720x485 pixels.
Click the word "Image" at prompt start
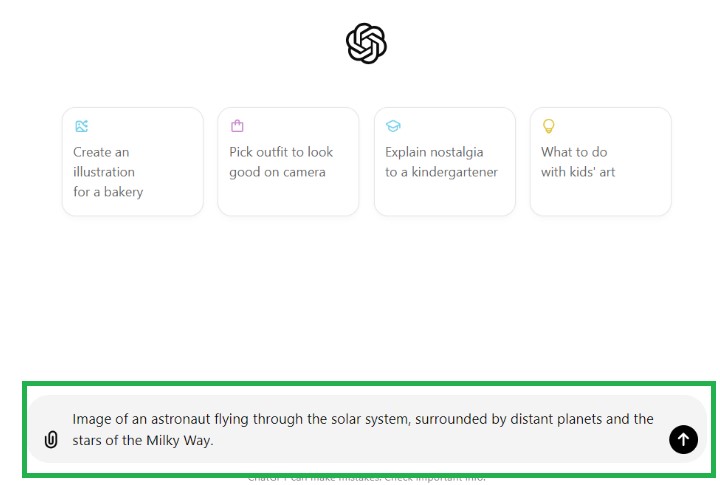[x=92, y=419]
